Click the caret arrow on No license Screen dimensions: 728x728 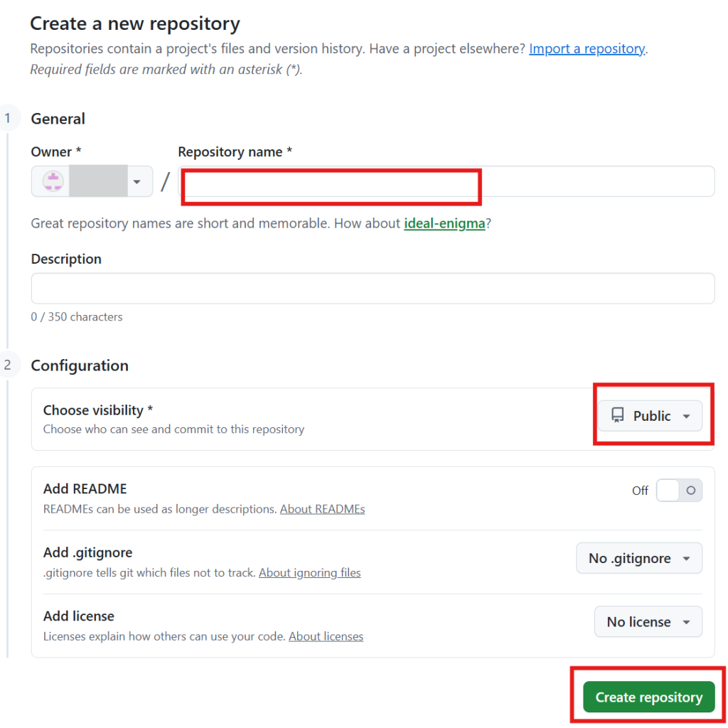(687, 622)
